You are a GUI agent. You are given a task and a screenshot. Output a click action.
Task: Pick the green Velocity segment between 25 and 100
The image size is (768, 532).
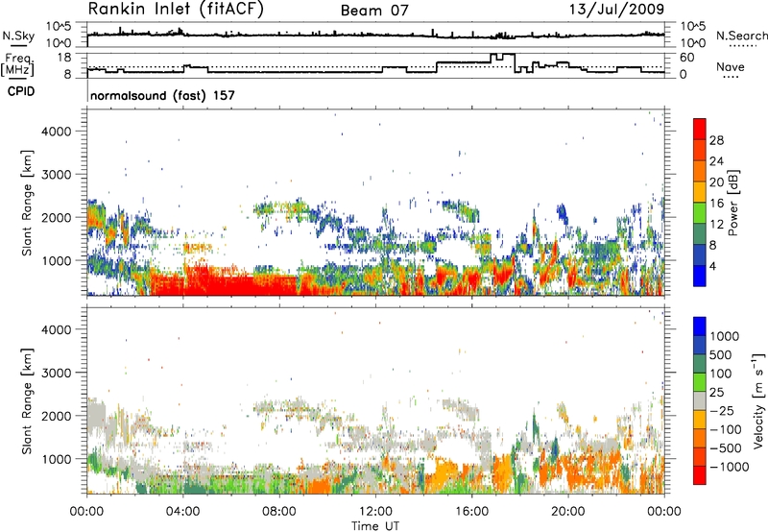700,382
